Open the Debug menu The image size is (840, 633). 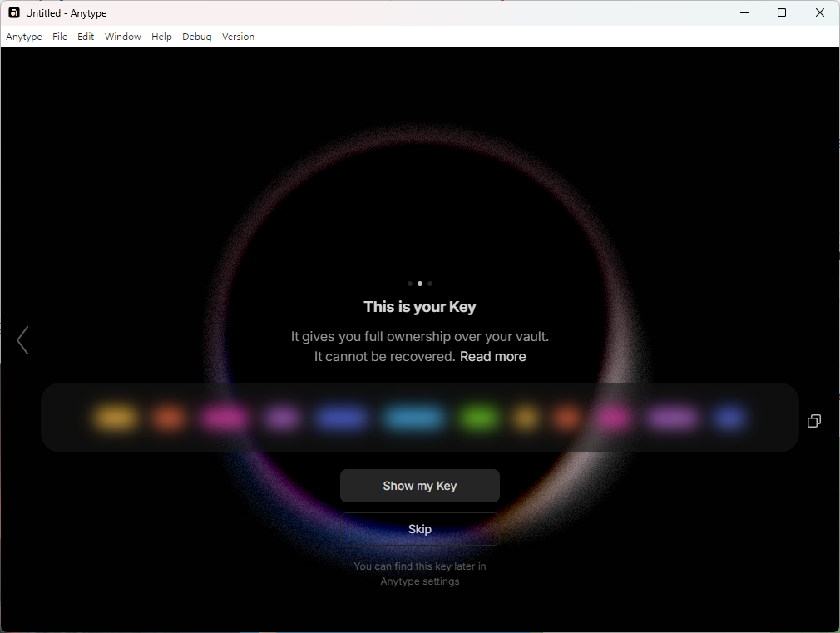click(196, 37)
